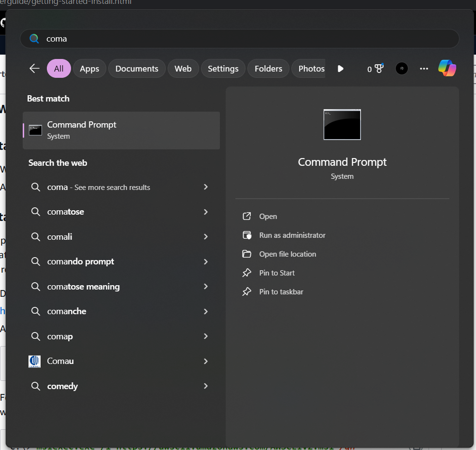Click the back arrow icon
Screen dimensions: 476x450
(x=34, y=68)
